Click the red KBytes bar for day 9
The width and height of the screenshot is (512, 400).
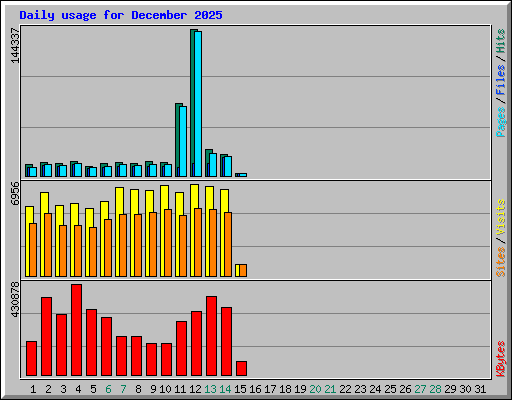(151, 359)
